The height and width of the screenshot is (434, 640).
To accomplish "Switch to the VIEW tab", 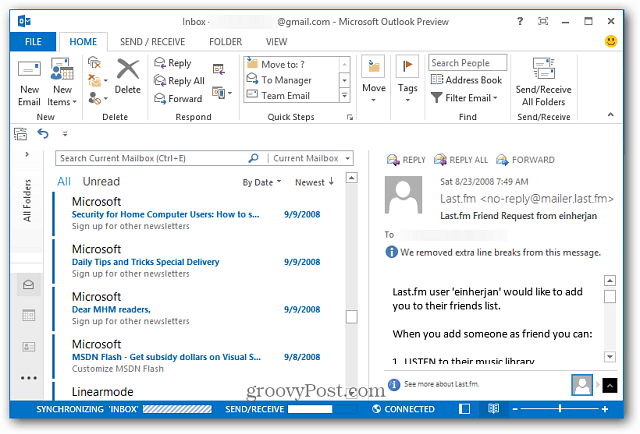I will pos(276,42).
